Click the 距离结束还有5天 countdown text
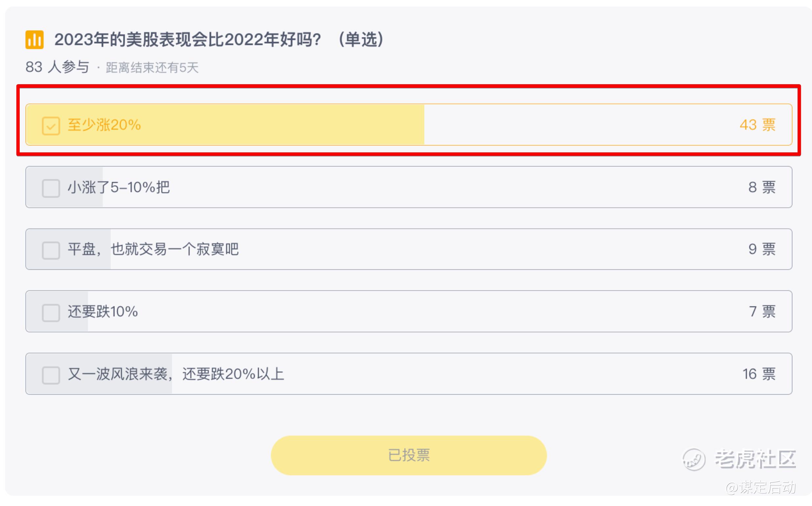The image size is (812, 506). [152, 68]
